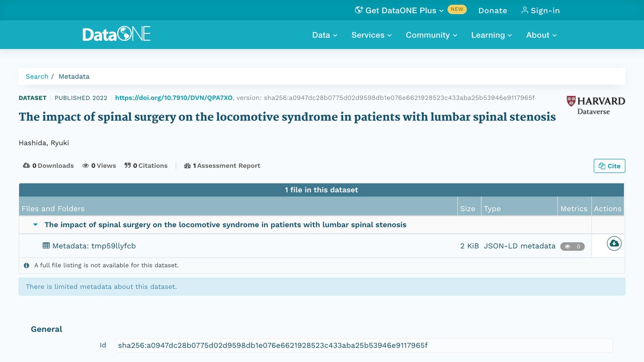Click the NEW badge in top bar
This screenshot has width=644, height=362.
tap(457, 9)
